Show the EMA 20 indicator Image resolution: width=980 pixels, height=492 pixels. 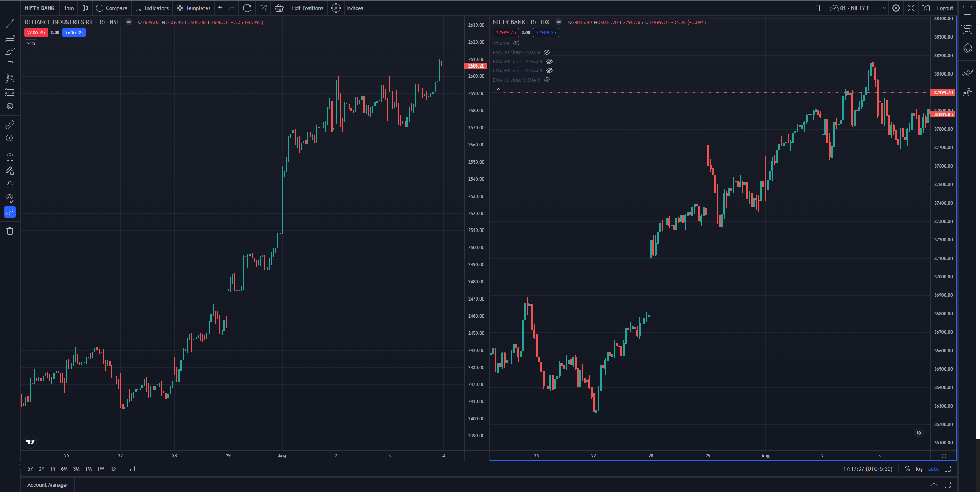tap(547, 52)
